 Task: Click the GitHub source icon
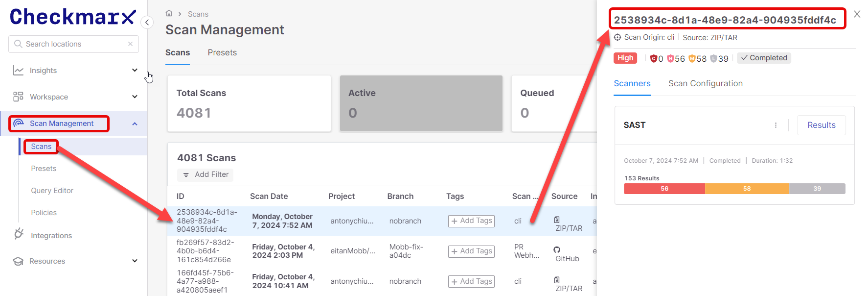point(557,249)
